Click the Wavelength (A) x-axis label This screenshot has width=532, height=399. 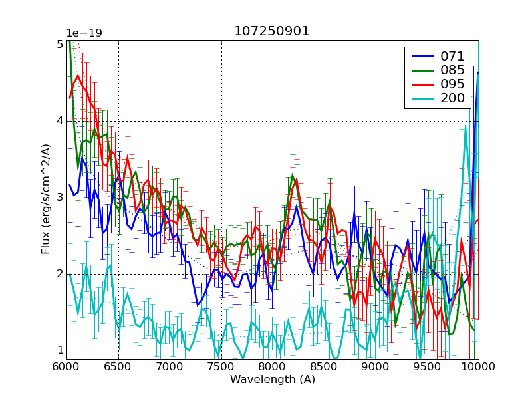pos(272,380)
